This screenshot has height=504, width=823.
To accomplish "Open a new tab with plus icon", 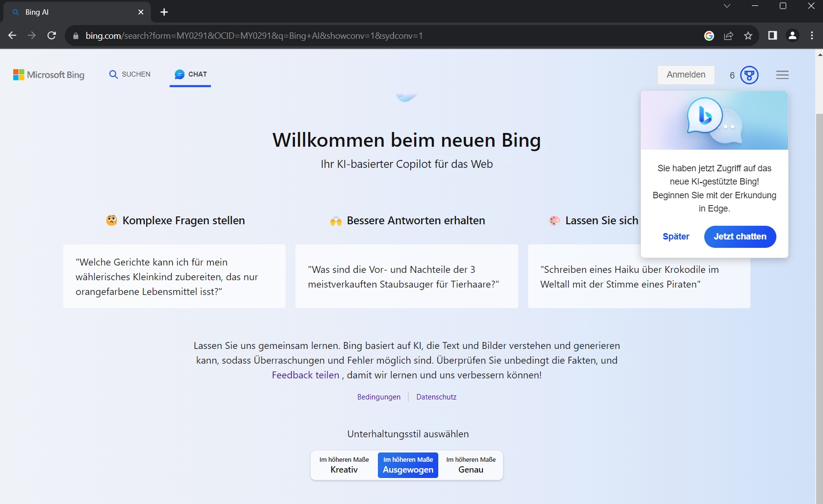I will 164,12.
